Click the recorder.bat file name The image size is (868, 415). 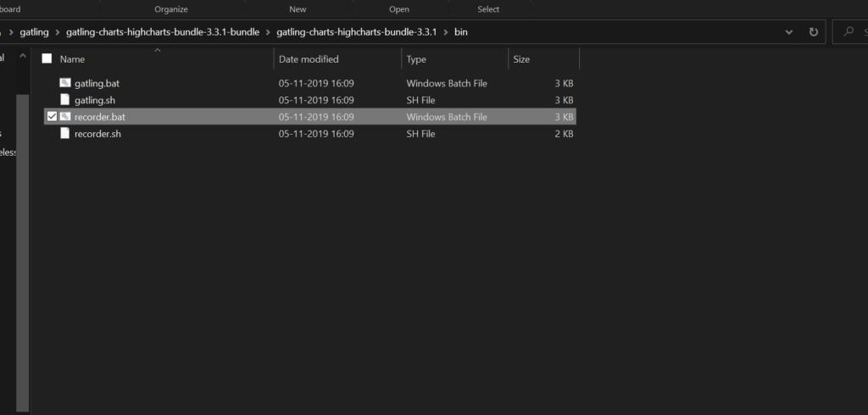[100, 117]
